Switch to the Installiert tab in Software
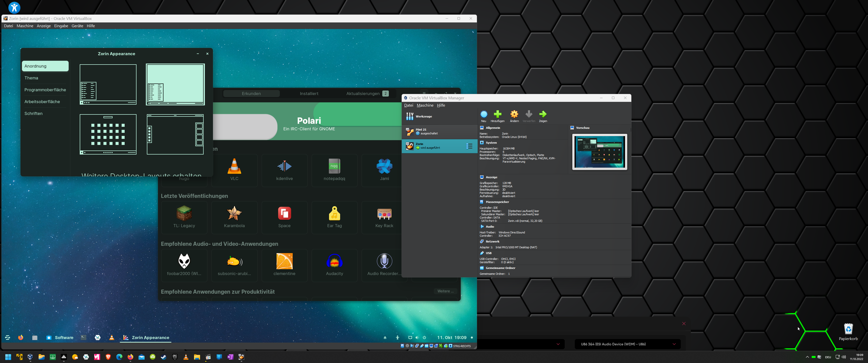The height and width of the screenshot is (363, 868). [x=309, y=94]
